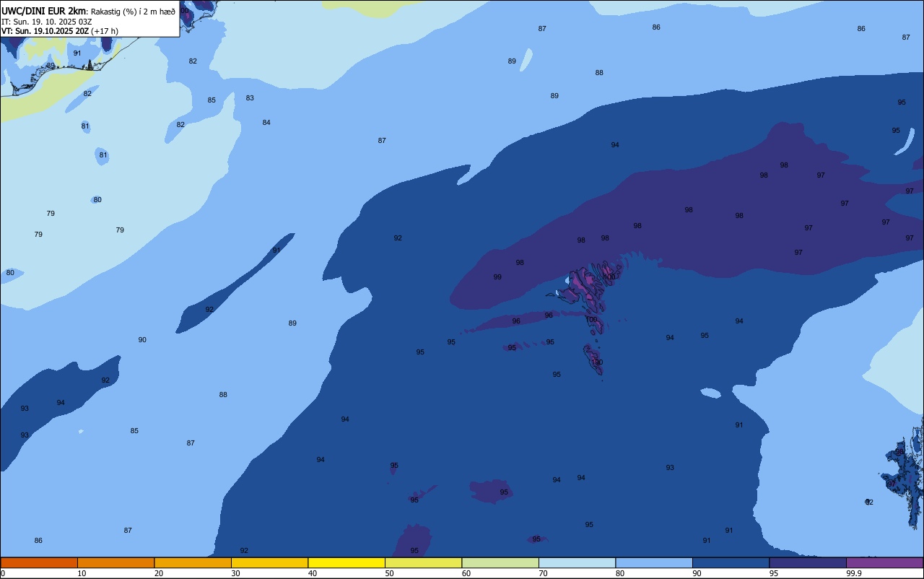Click the 30–40 golden legend swatch
Image resolution: width=924 pixels, height=579 pixels.
pos(269,562)
